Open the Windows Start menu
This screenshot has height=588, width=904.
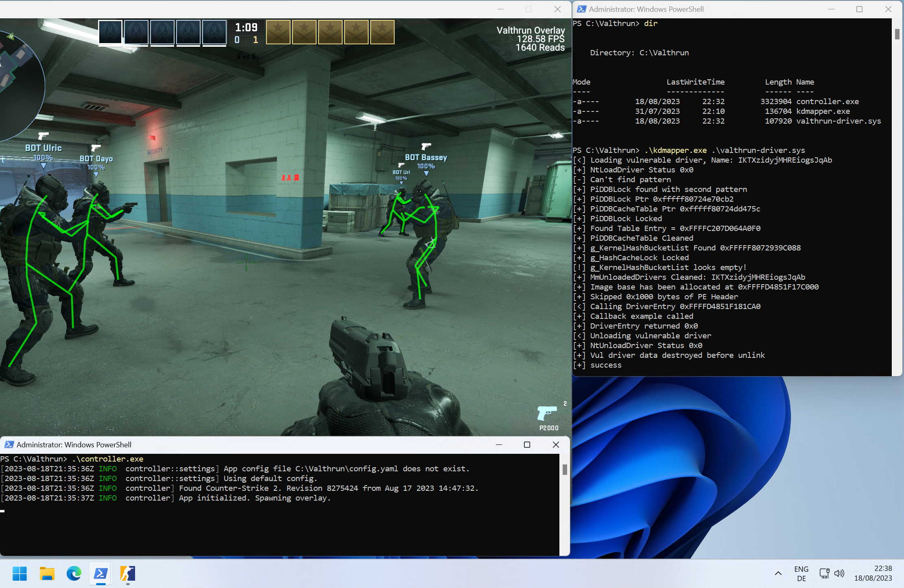pos(20,573)
